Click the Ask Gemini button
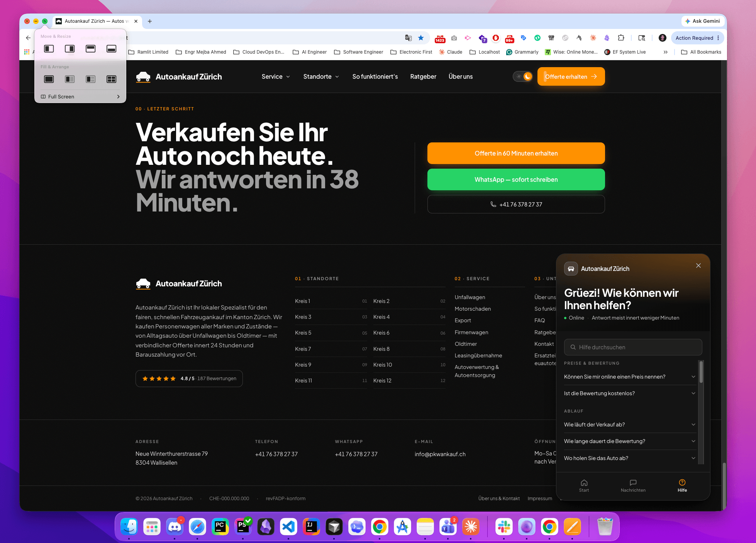 [x=702, y=21]
